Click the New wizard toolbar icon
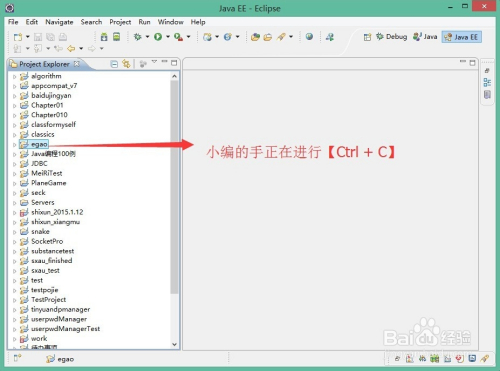The image size is (500, 371). [x=18, y=37]
